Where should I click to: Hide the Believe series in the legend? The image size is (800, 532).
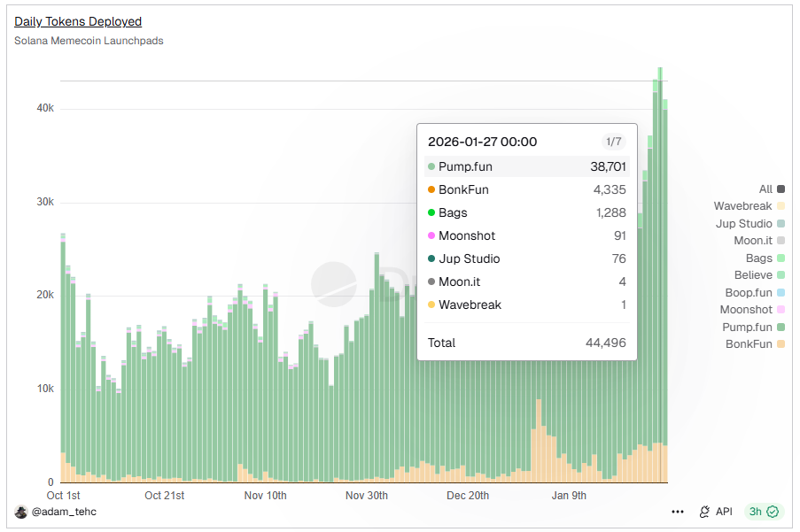[758, 275]
